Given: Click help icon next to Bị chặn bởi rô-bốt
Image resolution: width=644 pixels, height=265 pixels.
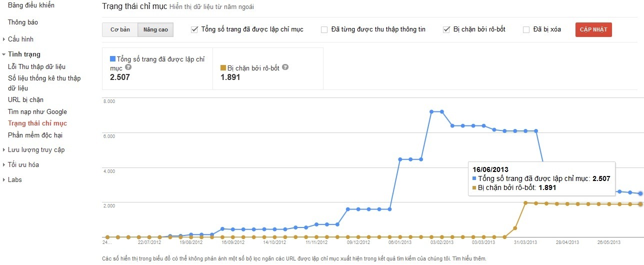Looking at the screenshot, I should pyautogui.click(x=285, y=67).
